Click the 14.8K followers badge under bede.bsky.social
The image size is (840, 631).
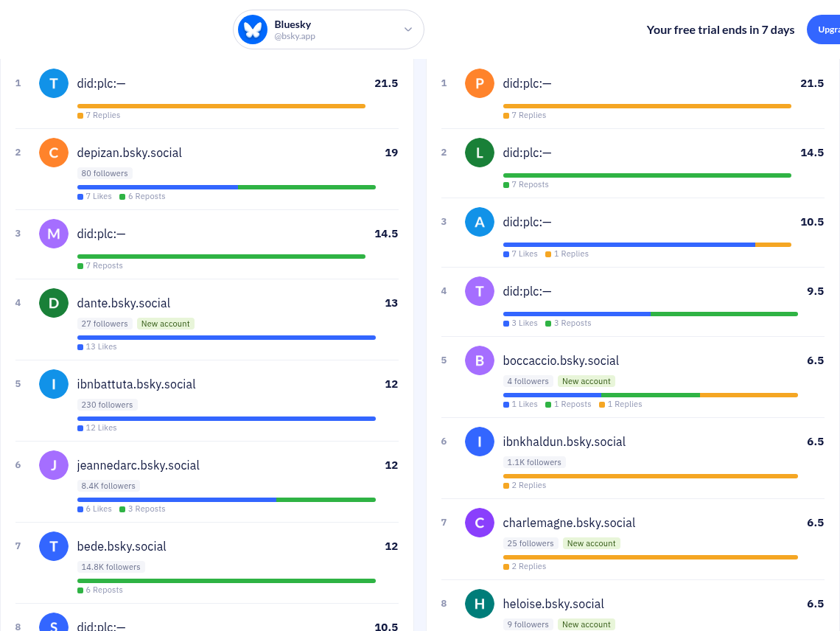[x=111, y=567]
